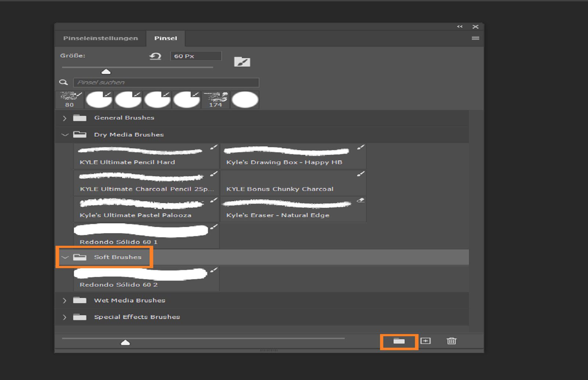Collapse the Dry Media Brushes group
588x380 pixels.
(65, 135)
